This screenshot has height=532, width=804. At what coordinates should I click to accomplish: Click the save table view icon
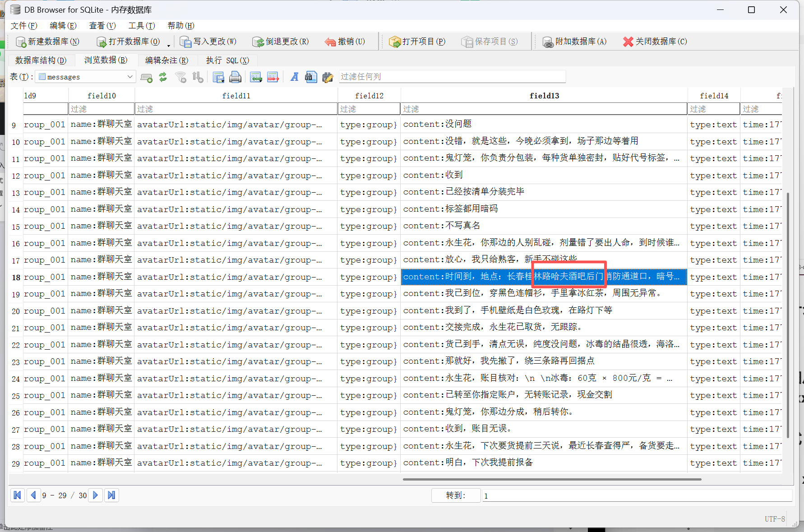click(x=218, y=77)
